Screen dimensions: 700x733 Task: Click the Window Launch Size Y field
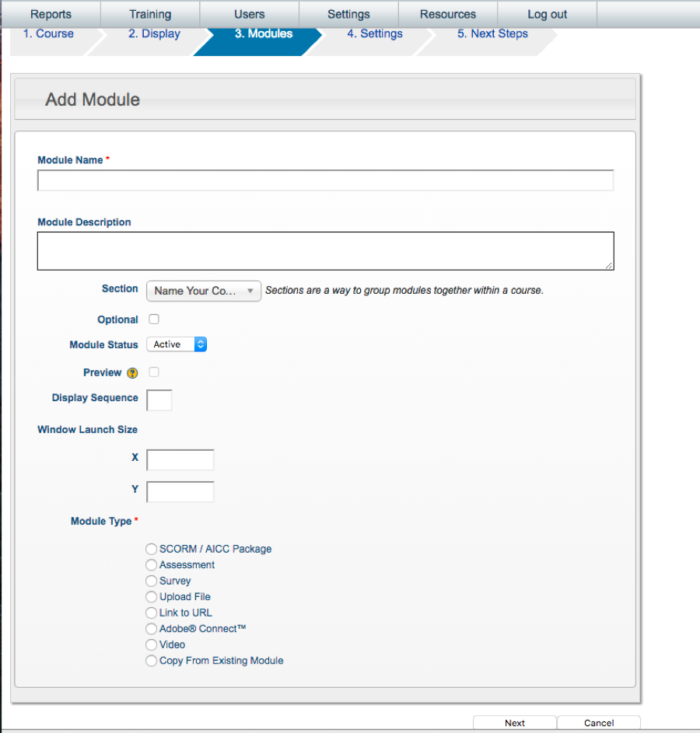pos(180,492)
